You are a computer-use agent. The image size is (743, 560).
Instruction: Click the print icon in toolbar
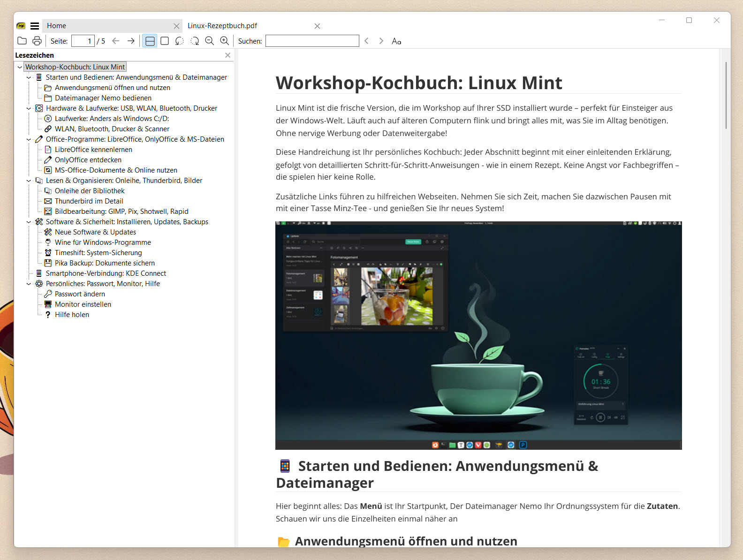tap(37, 41)
